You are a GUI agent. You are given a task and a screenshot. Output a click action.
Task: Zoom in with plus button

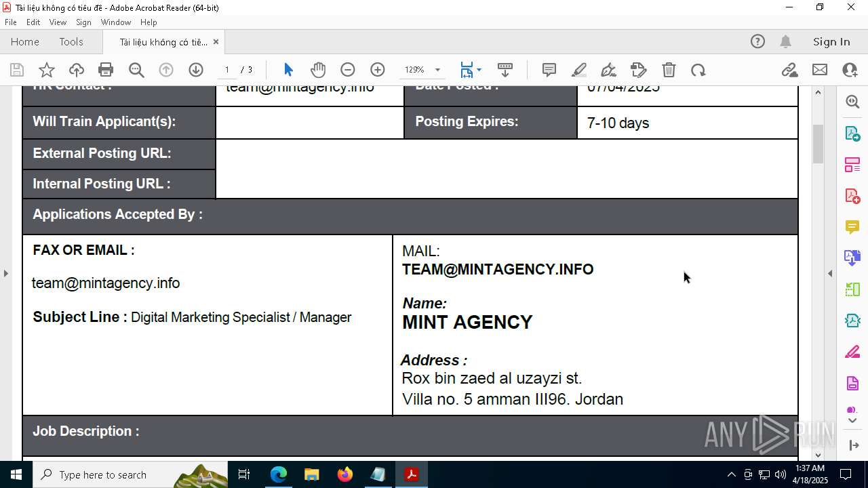[378, 70]
